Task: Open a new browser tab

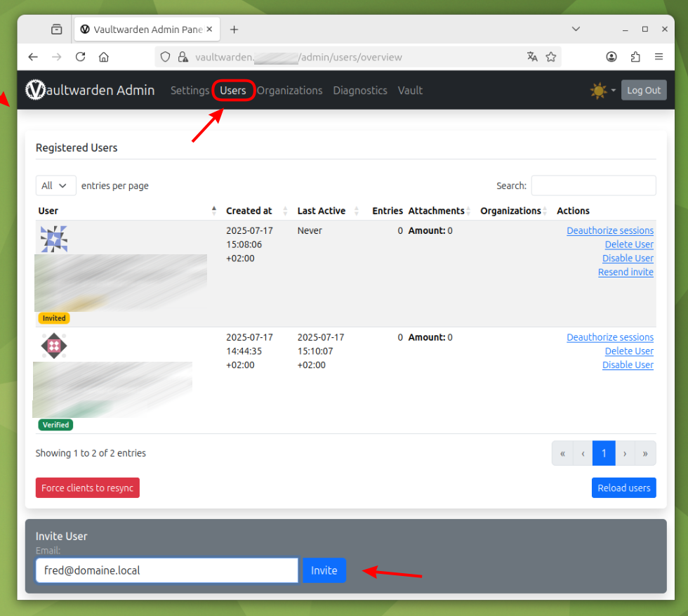Action: [234, 30]
